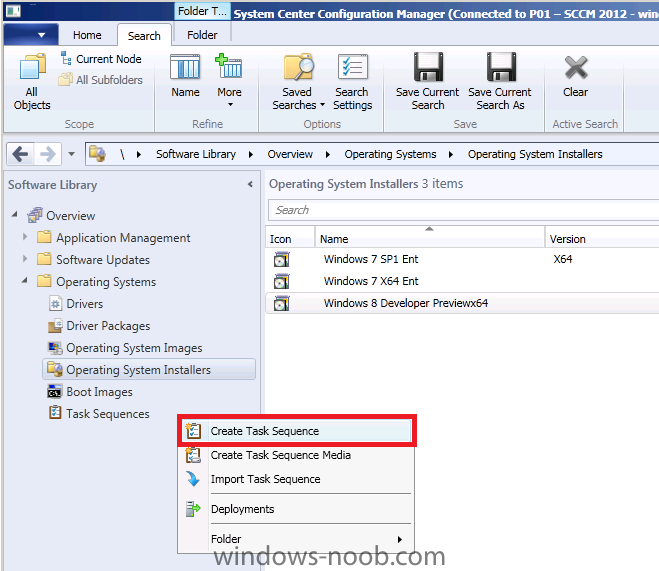Expand Software Updates node

[x=25, y=258]
